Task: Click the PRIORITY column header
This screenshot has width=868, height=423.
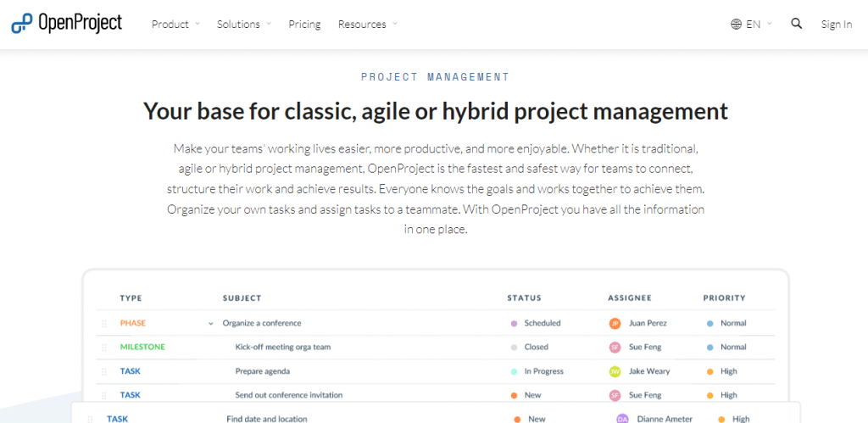Action: tap(725, 298)
